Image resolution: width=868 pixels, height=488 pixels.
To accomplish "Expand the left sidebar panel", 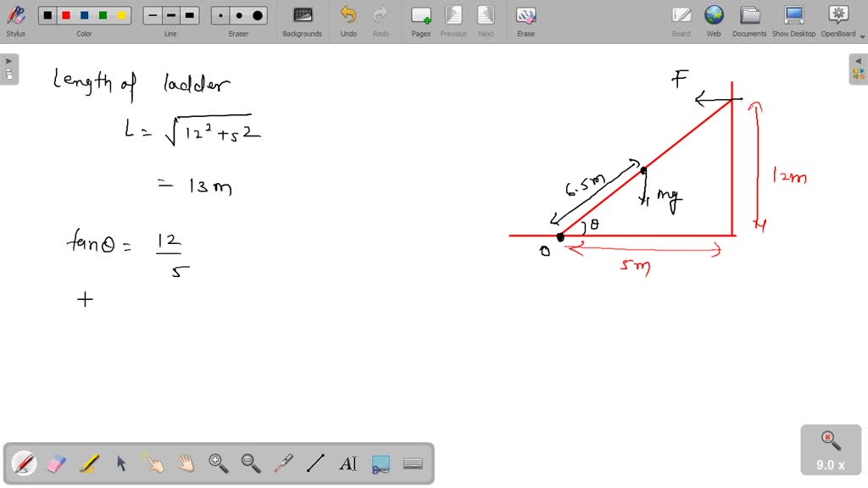I will click(x=8, y=60).
